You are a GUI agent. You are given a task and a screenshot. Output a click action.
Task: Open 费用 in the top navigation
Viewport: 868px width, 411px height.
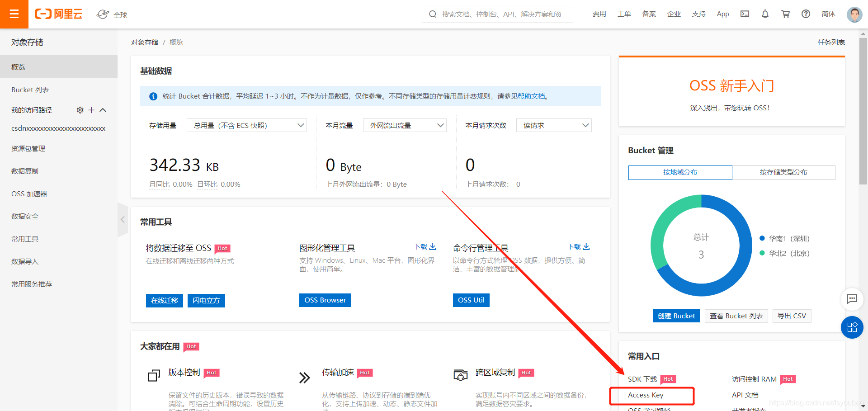(x=599, y=14)
